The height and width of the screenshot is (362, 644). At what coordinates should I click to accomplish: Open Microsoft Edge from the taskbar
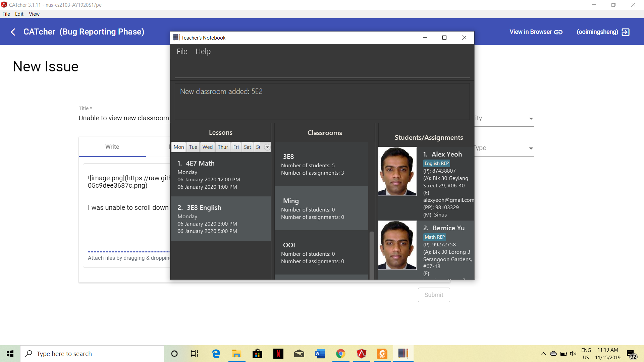(216, 354)
